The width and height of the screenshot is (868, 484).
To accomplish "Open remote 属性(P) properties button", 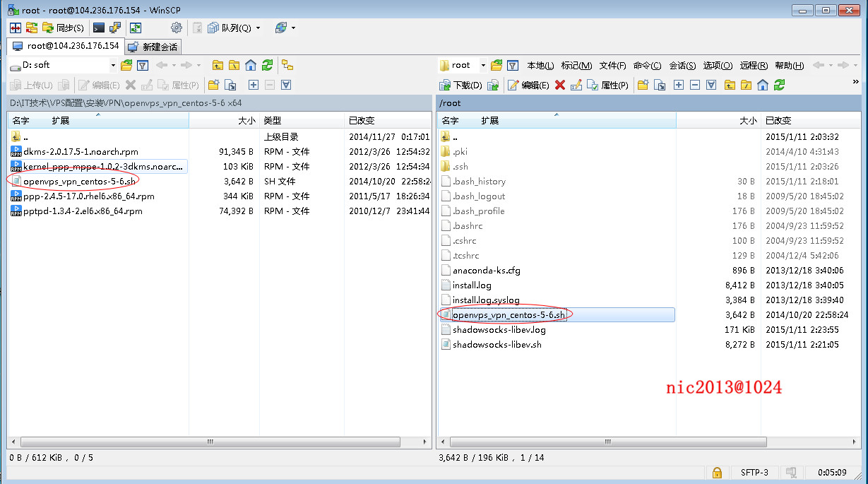I will (608, 85).
